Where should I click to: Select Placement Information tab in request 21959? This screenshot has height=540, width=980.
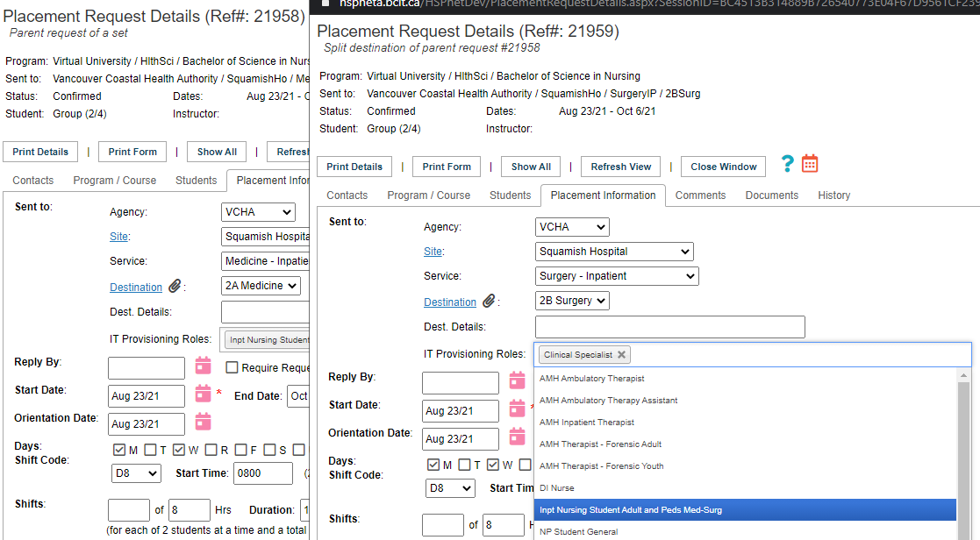click(x=603, y=195)
